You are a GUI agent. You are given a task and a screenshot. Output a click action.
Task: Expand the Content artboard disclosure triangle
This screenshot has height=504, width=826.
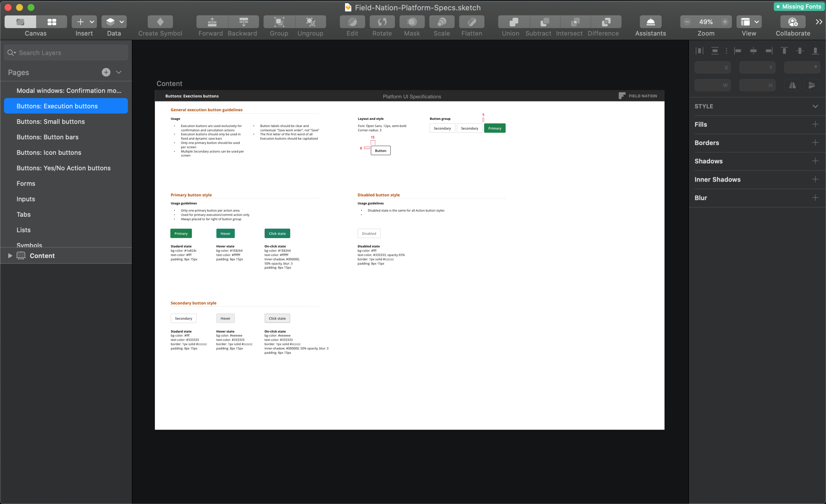(x=10, y=256)
